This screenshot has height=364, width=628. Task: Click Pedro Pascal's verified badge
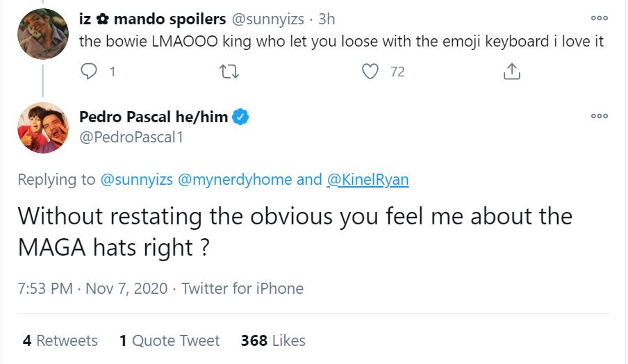click(x=241, y=117)
